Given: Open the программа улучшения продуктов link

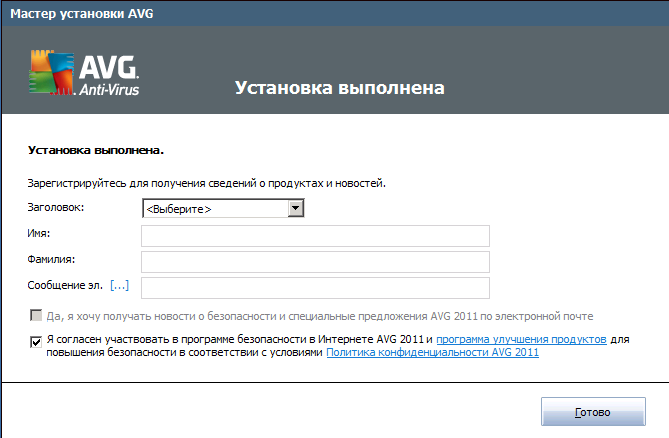Looking at the screenshot, I should point(521,339).
